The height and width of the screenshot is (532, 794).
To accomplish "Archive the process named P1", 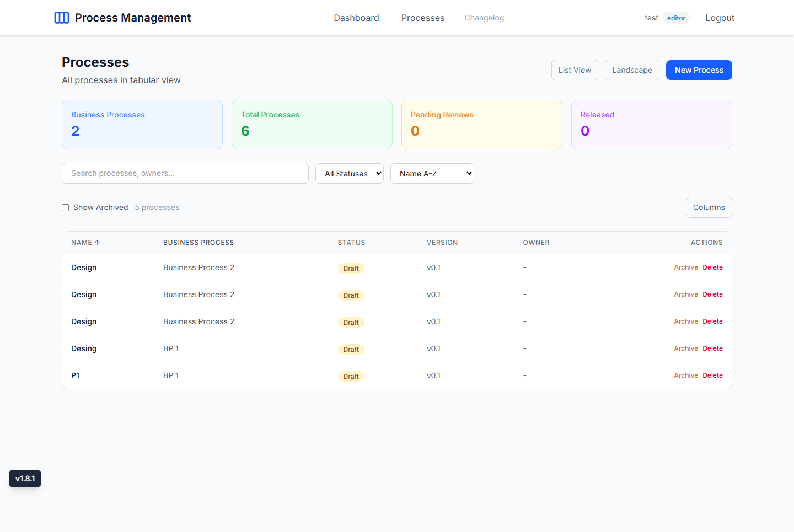I will 685,375.
